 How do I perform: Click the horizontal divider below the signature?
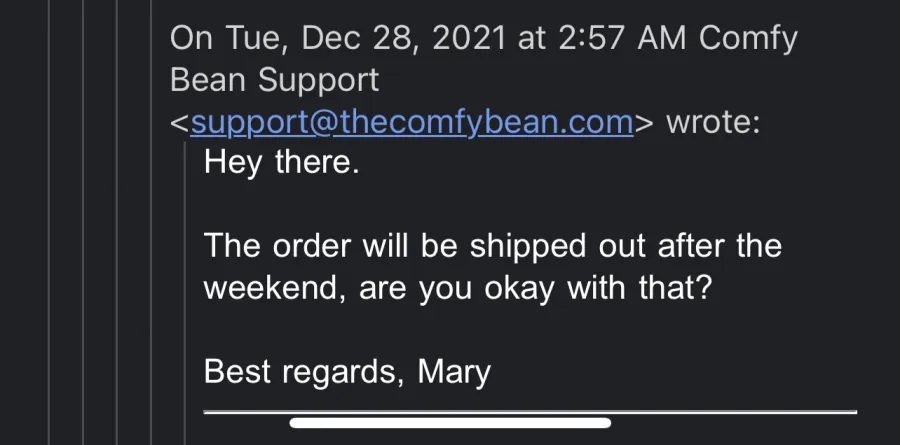[x=530, y=412]
